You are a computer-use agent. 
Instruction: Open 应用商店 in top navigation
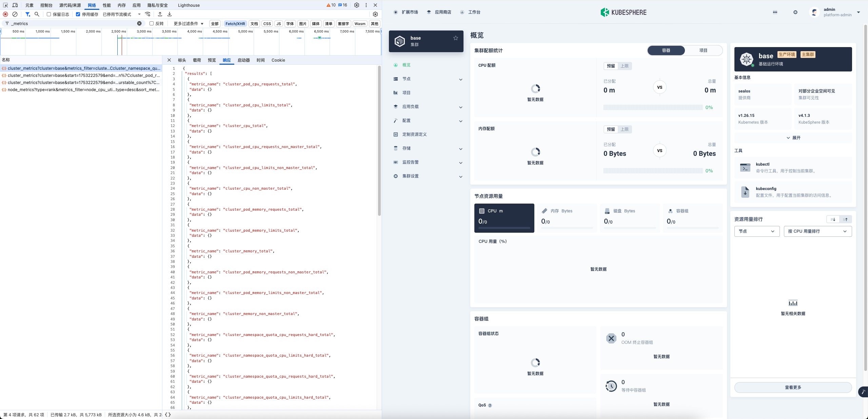click(439, 12)
